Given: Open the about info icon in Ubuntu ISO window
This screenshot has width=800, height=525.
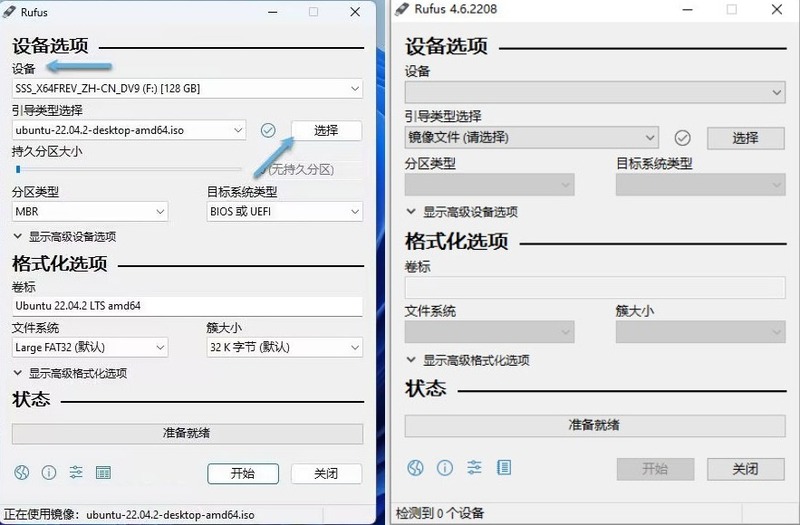Looking at the screenshot, I should pyautogui.click(x=48, y=472).
